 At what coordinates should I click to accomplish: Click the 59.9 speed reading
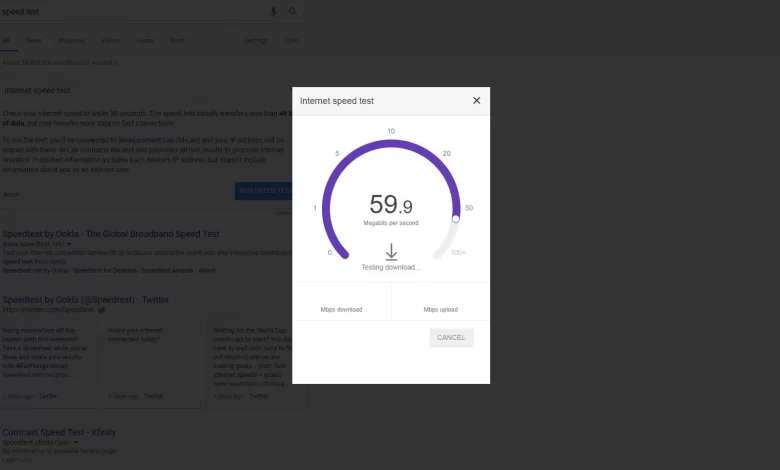pyautogui.click(x=391, y=204)
